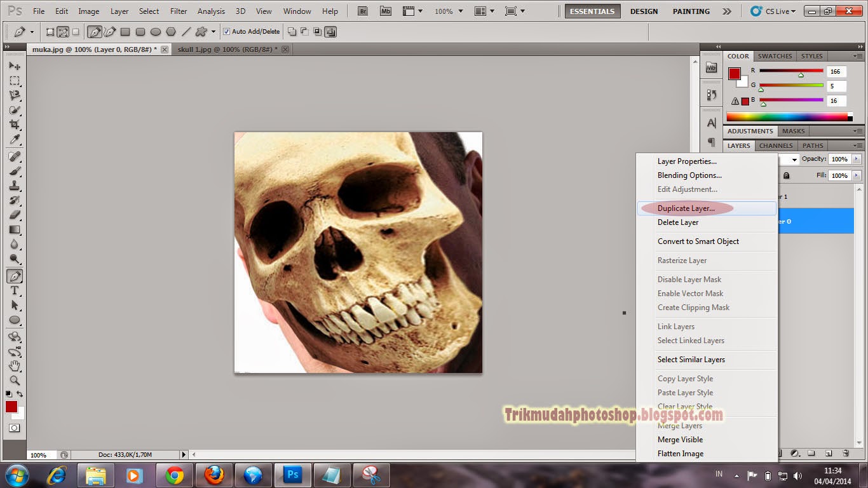Reset default foreground and background colors
The width and height of the screenshot is (868, 488).
(9, 395)
